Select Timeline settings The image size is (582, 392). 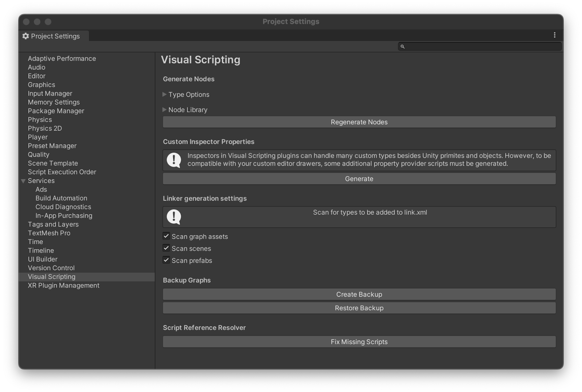tap(41, 250)
